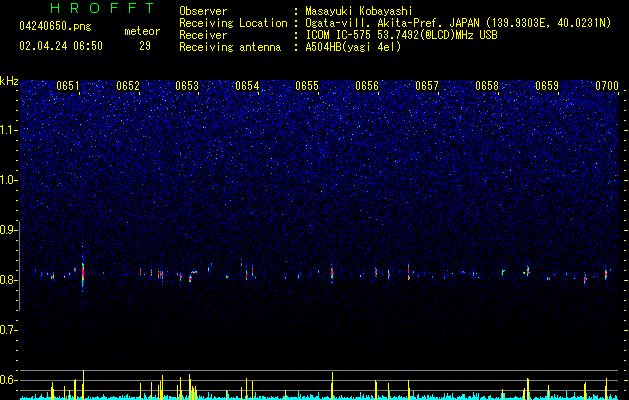Click the 0655 time marker
Screen dimensions: 629x400
pyautogui.click(x=307, y=86)
